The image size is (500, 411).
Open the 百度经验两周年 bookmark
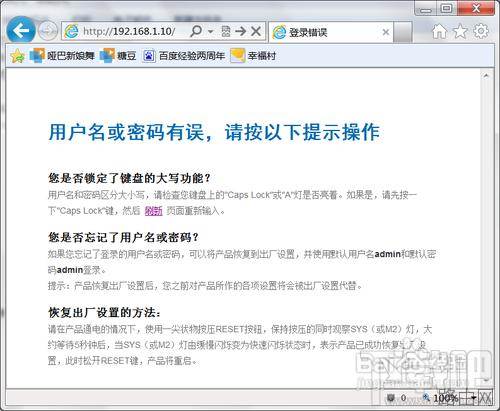coord(184,56)
